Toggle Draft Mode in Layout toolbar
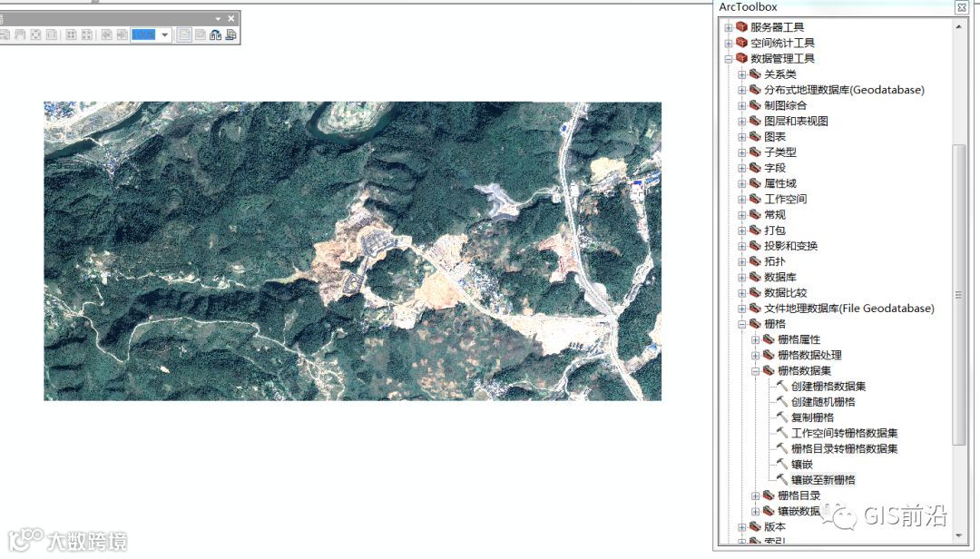 [x=184, y=34]
